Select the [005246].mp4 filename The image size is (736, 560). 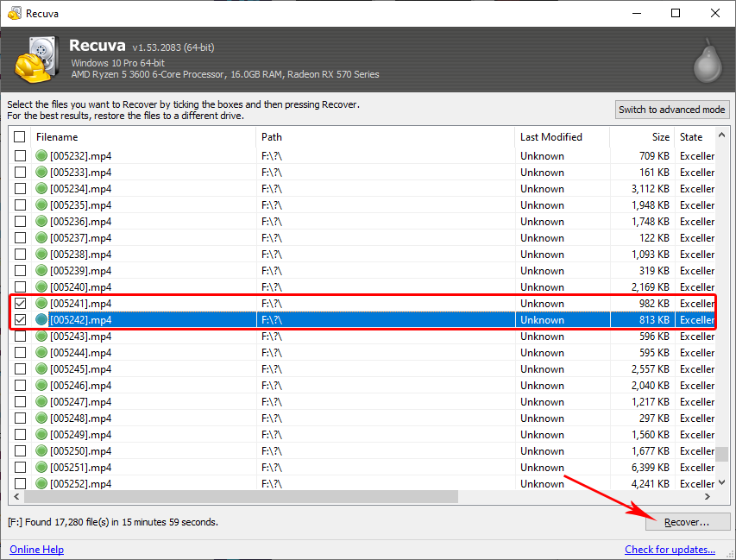pos(81,386)
